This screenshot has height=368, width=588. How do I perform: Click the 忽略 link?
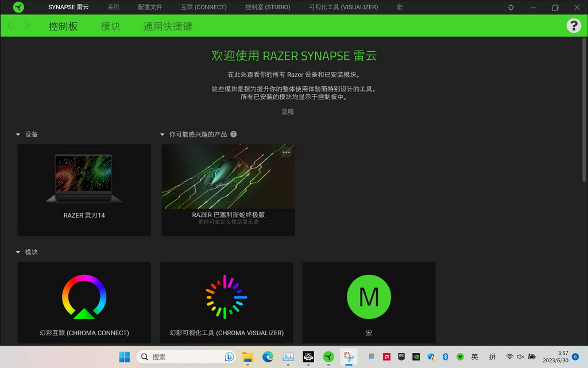288,112
